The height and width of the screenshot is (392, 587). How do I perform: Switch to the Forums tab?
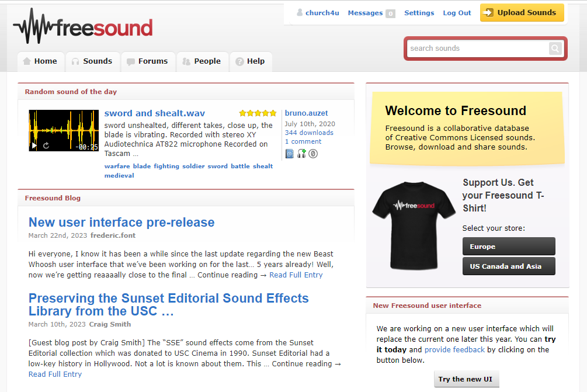click(148, 62)
